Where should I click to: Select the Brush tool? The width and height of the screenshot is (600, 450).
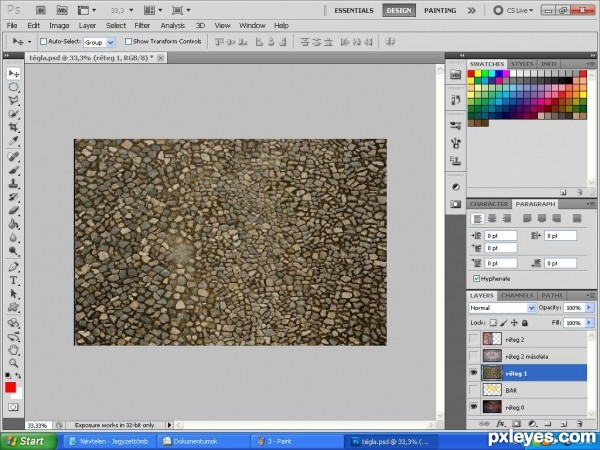coord(13,170)
